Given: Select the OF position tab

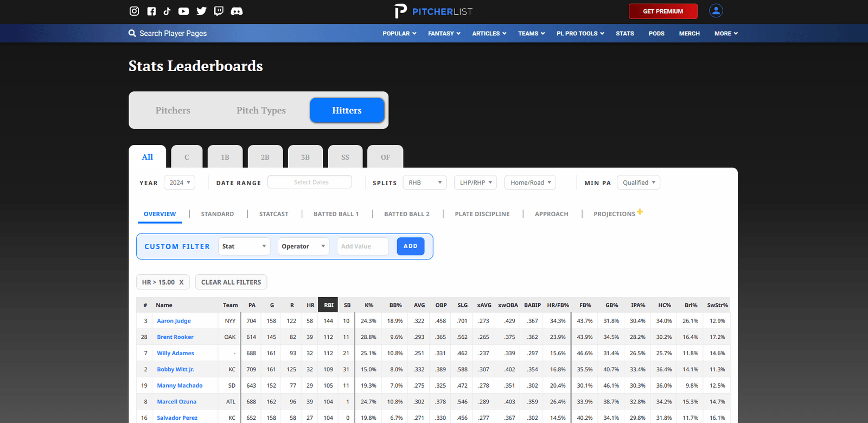Looking at the screenshot, I should point(385,157).
